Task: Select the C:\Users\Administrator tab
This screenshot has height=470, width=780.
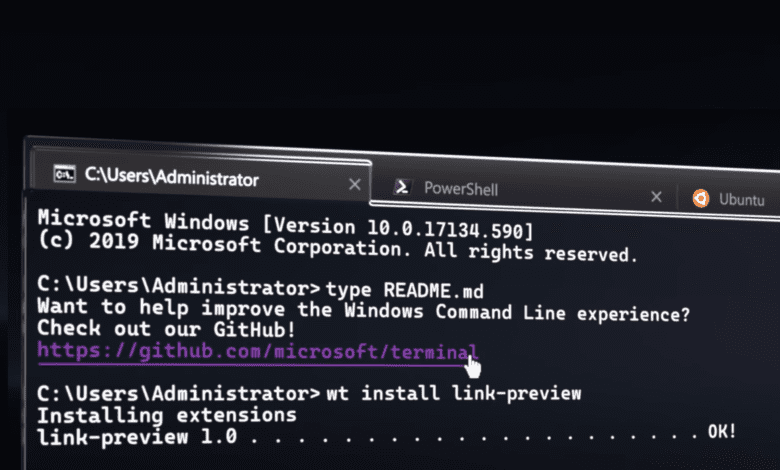Action: point(200,176)
